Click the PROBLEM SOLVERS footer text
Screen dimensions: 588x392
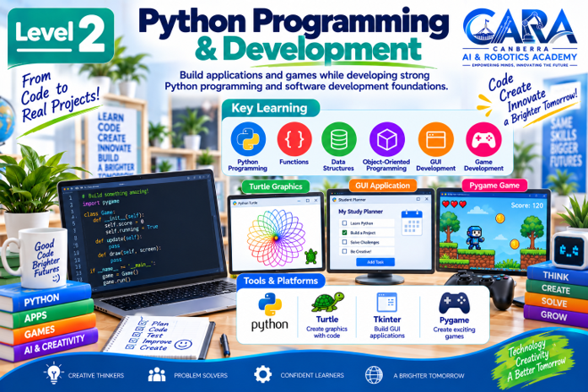tap(201, 375)
